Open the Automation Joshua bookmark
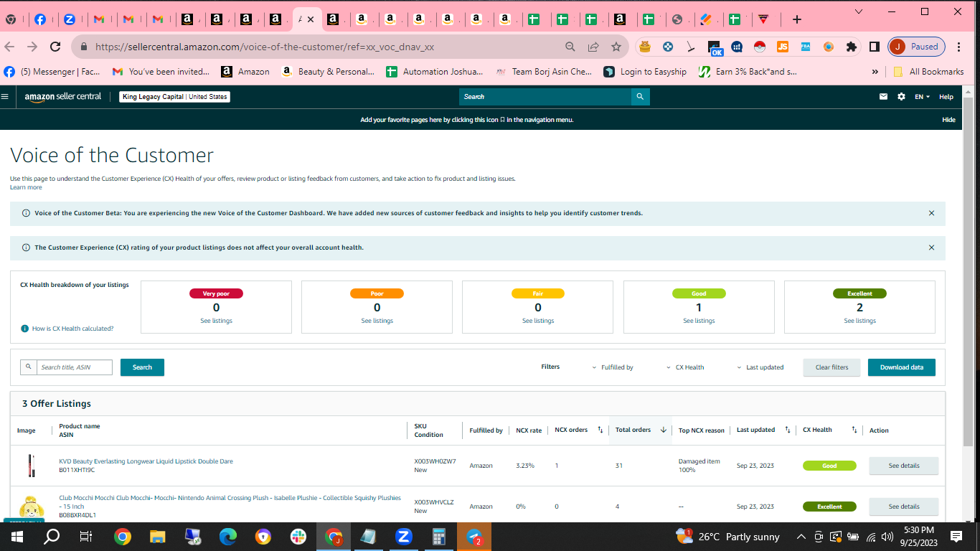Screen dimensions: 980x551 (x=435, y=72)
